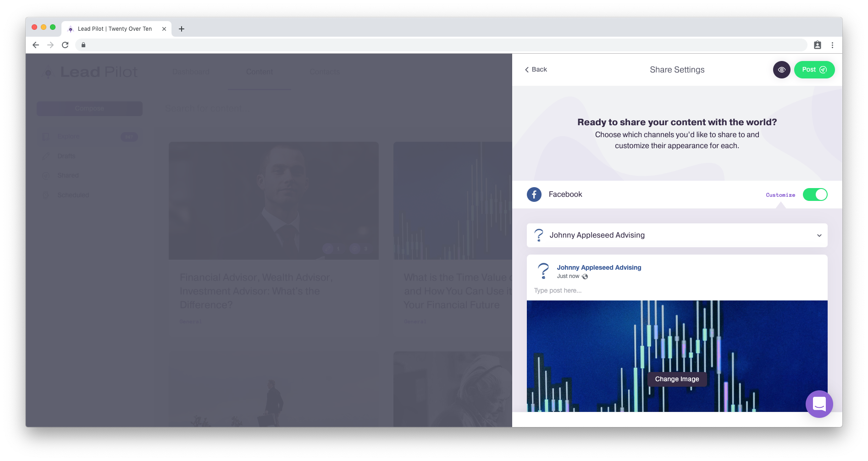Click the Compose button in sidebar
This screenshot has height=461, width=868.
point(89,109)
